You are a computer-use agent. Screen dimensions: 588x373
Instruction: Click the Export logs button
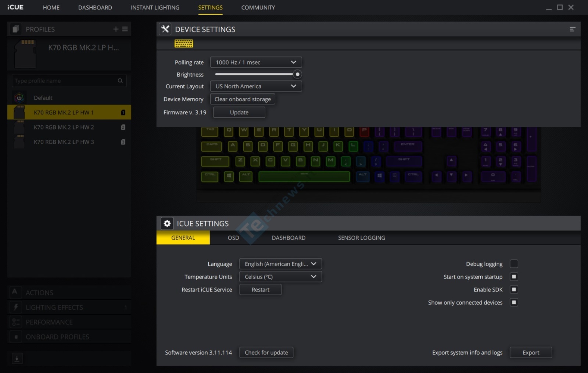(531, 352)
